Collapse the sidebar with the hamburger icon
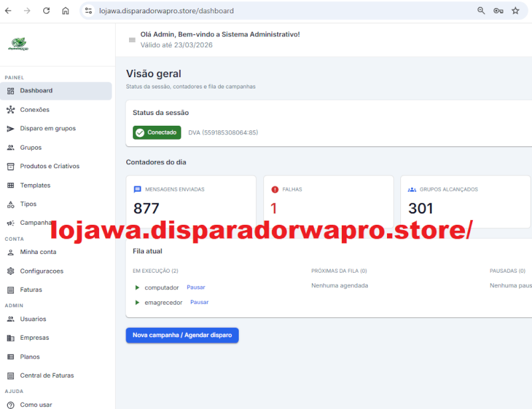 point(132,39)
